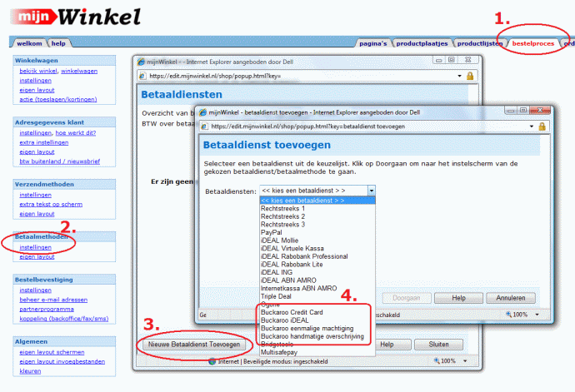This screenshot has height=392, width=575.
Task: Open zoom level dropdown in front popup status bar
Action: click(x=537, y=315)
